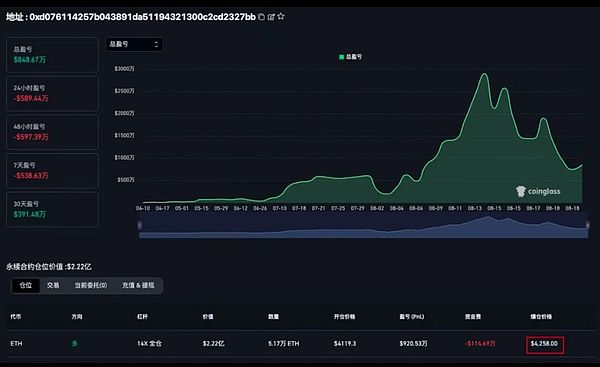This screenshot has height=367, width=600.
Task: Favorite this address with the star icon
Action: pos(281,16)
